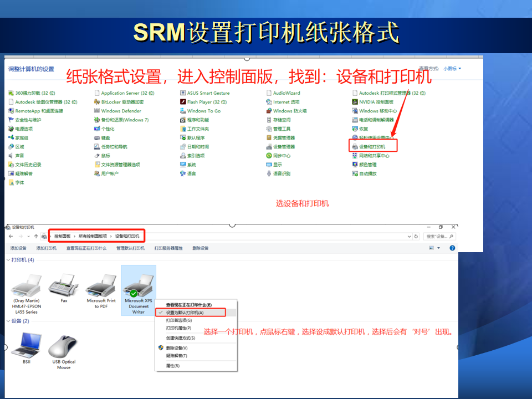Open 电源选项 power settings

tap(21, 129)
